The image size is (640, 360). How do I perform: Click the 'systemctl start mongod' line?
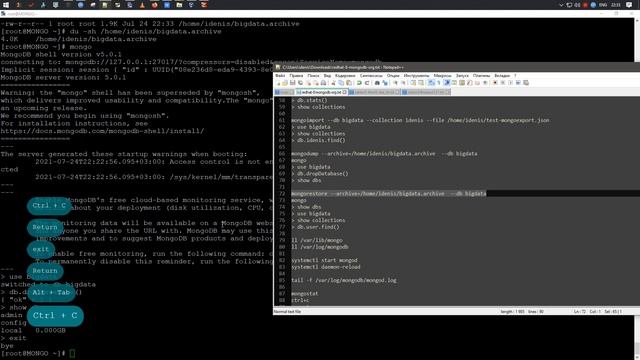point(324,260)
